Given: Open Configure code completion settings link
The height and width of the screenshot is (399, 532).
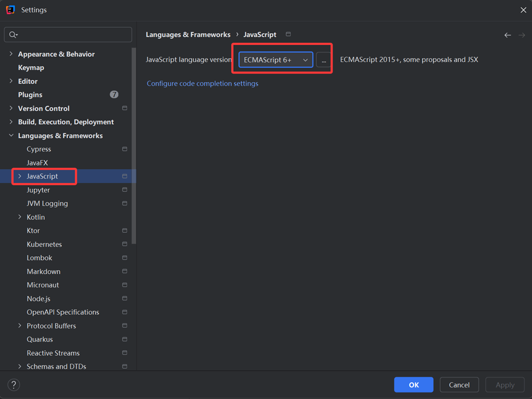Looking at the screenshot, I should (x=203, y=84).
